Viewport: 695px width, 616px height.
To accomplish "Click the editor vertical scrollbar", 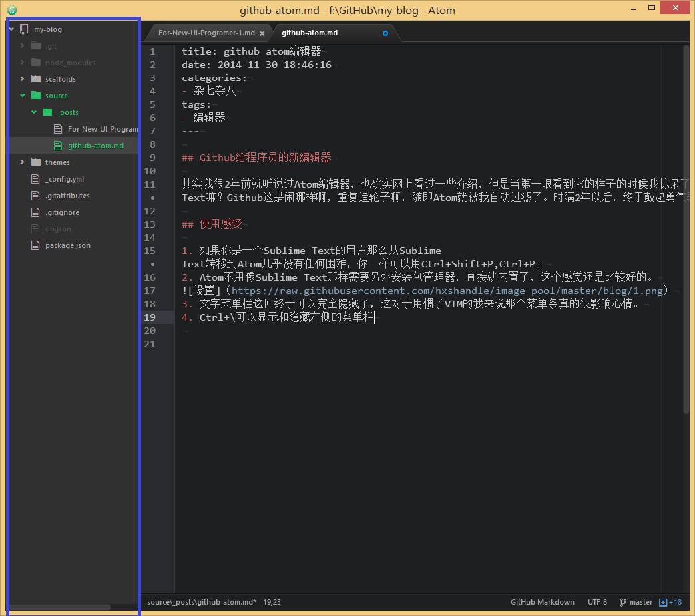I will point(686,230).
